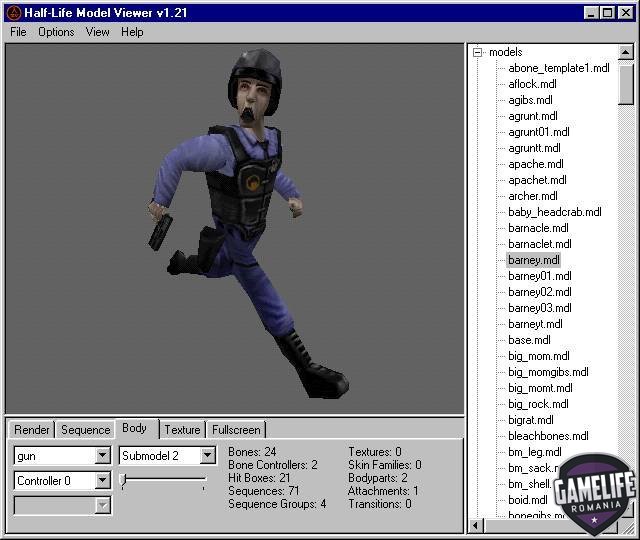The height and width of the screenshot is (540, 640).
Task: Open the Controller 0 dropdown
Action: [x=103, y=480]
